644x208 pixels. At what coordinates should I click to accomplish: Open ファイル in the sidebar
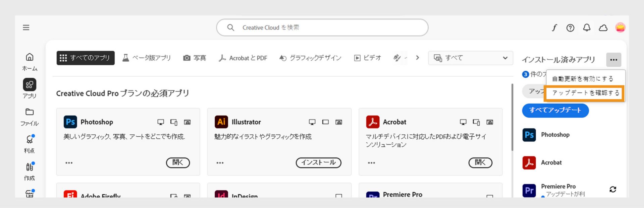[30, 117]
